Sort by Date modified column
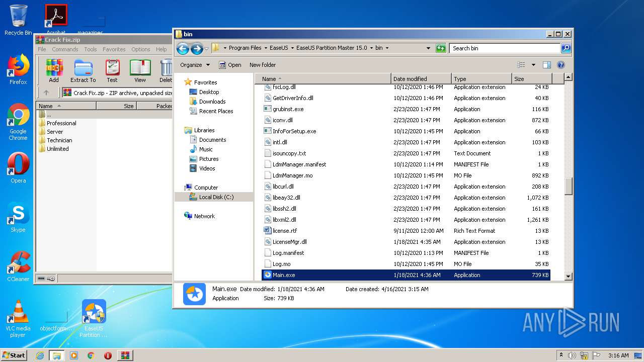This screenshot has width=644, height=362. pyautogui.click(x=421, y=79)
